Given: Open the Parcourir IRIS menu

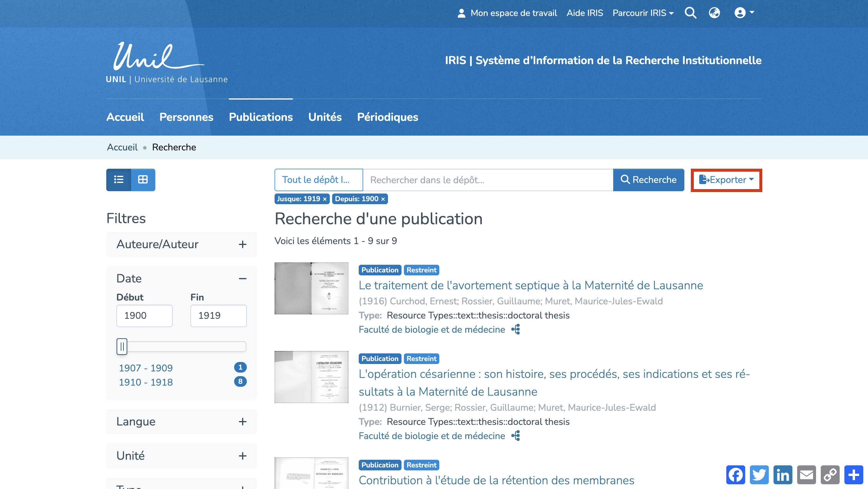Looking at the screenshot, I should 642,13.
